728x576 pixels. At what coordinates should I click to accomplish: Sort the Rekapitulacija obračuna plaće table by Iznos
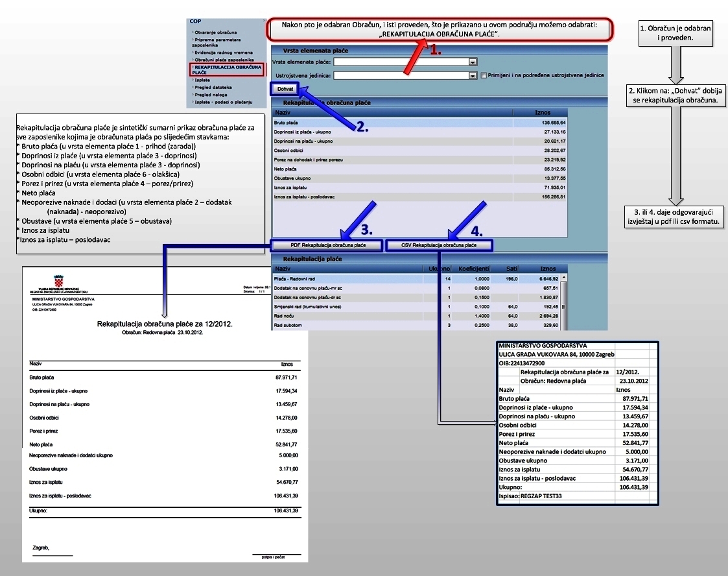point(541,112)
